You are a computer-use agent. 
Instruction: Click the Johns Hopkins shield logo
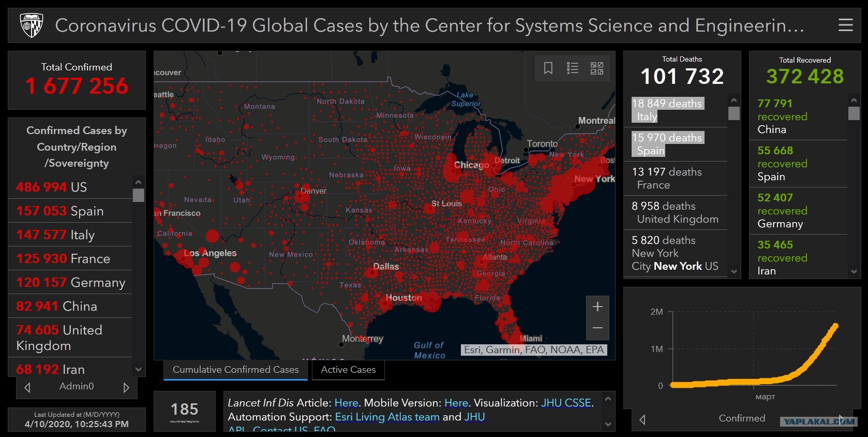pyautogui.click(x=31, y=25)
